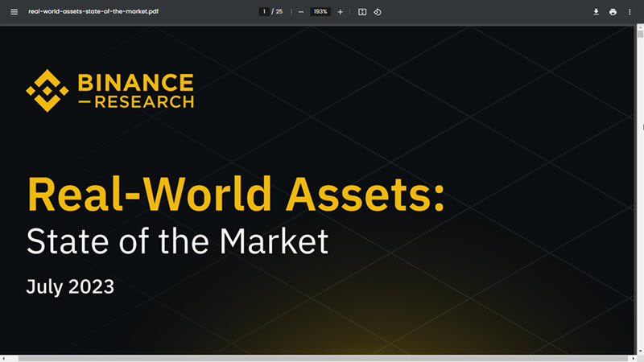Viewport: 644px width, 362px height.
Task: Open the more actions three-dot menu
Action: click(x=630, y=12)
